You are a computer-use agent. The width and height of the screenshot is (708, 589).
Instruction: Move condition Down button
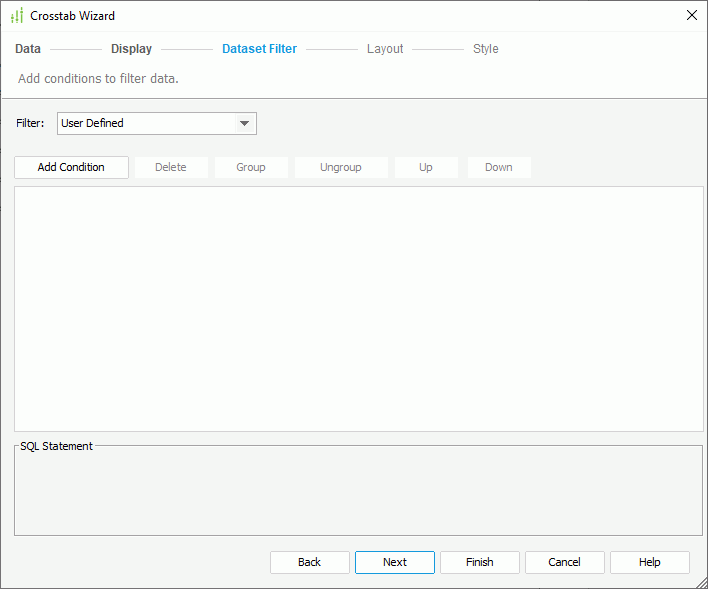(x=499, y=167)
